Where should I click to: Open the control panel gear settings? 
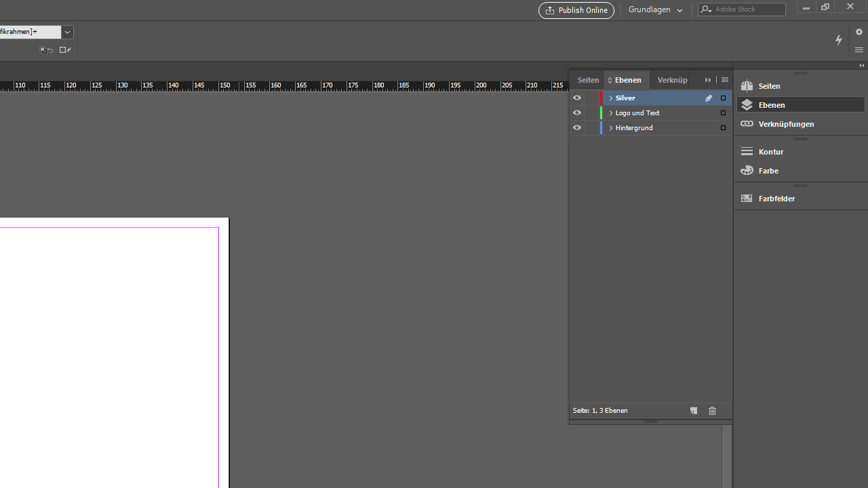click(x=859, y=32)
